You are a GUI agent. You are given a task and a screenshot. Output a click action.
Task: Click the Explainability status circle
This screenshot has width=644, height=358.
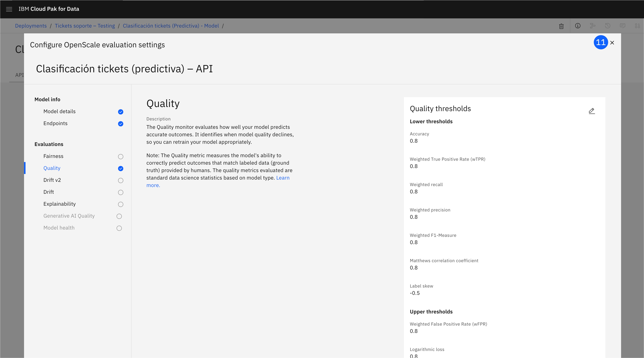coord(120,204)
